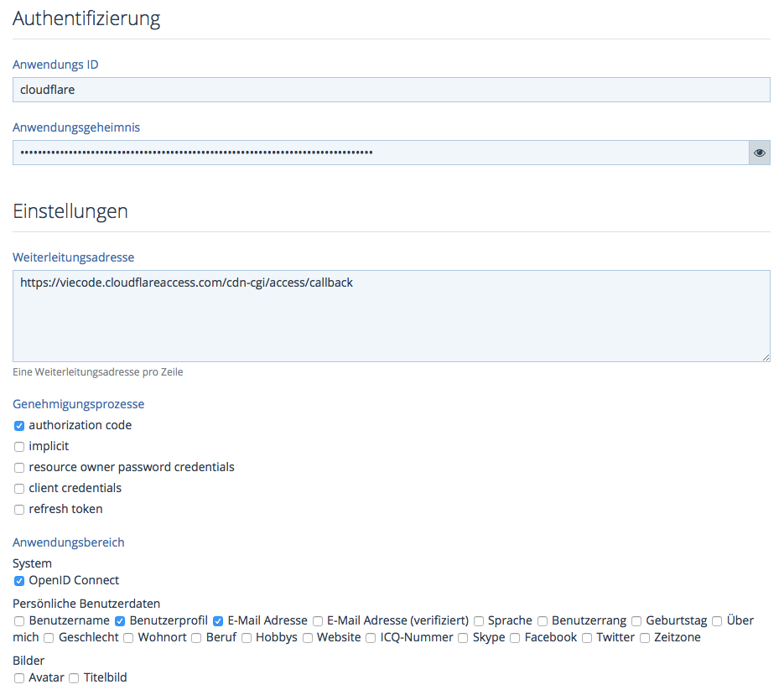This screenshot has width=784, height=695.
Task: Enable the Avatar image scope
Action: (x=19, y=678)
